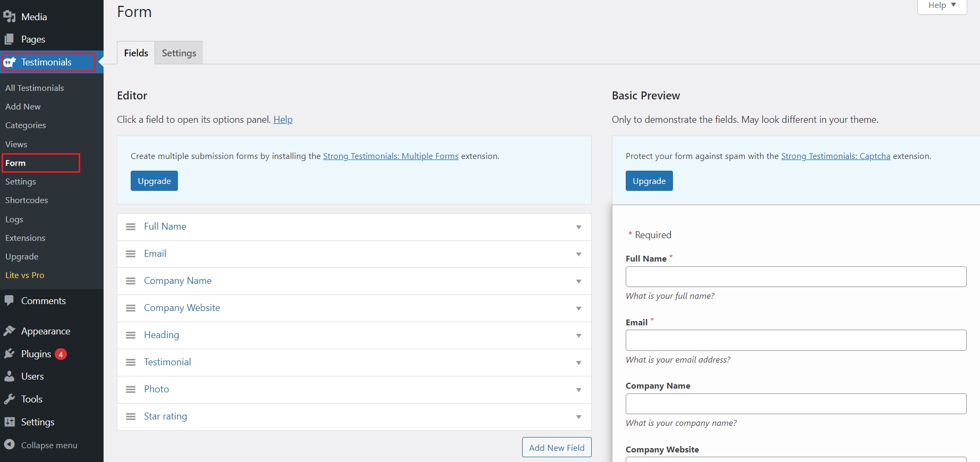The height and width of the screenshot is (462, 980).
Task: Open Add New testimonial menu item
Action: 23,106
